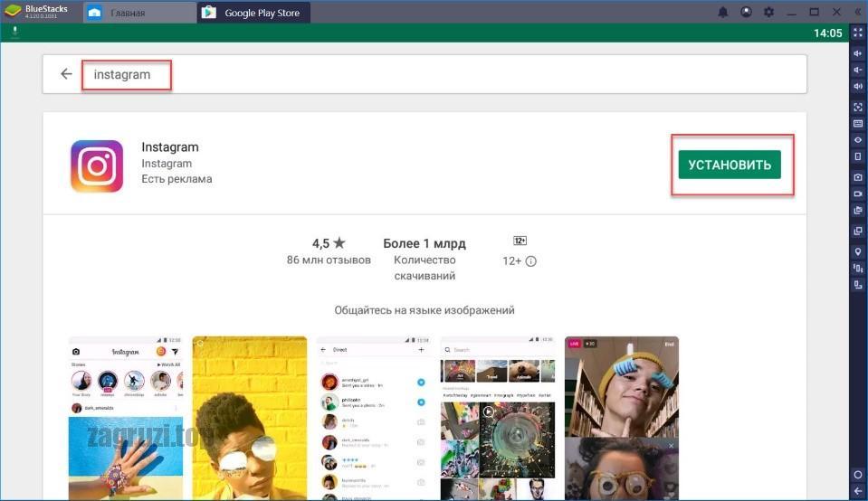This screenshot has width=868, height=501.
Task: Click the Более 1 млрд downloads text
Action: pyautogui.click(x=424, y=243)
